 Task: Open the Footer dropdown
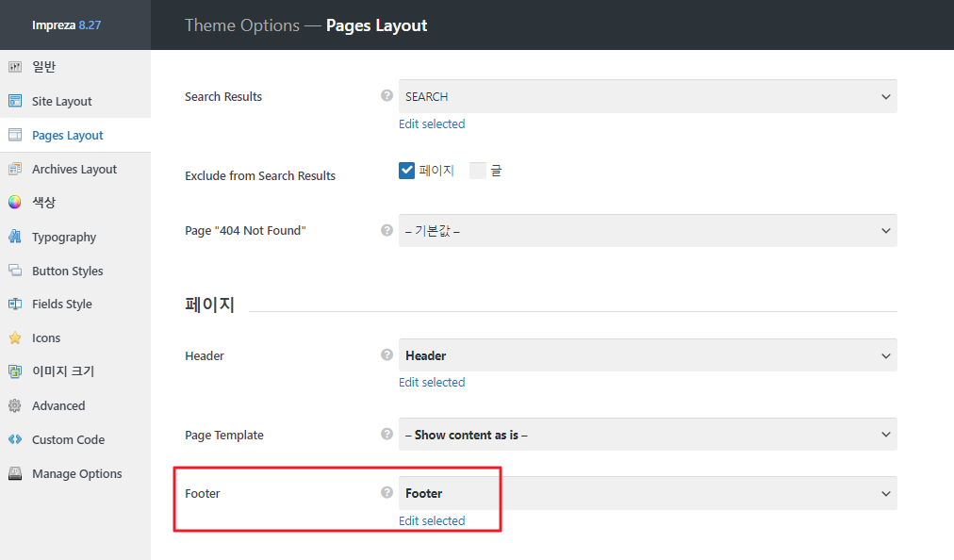tap(648, 493)
